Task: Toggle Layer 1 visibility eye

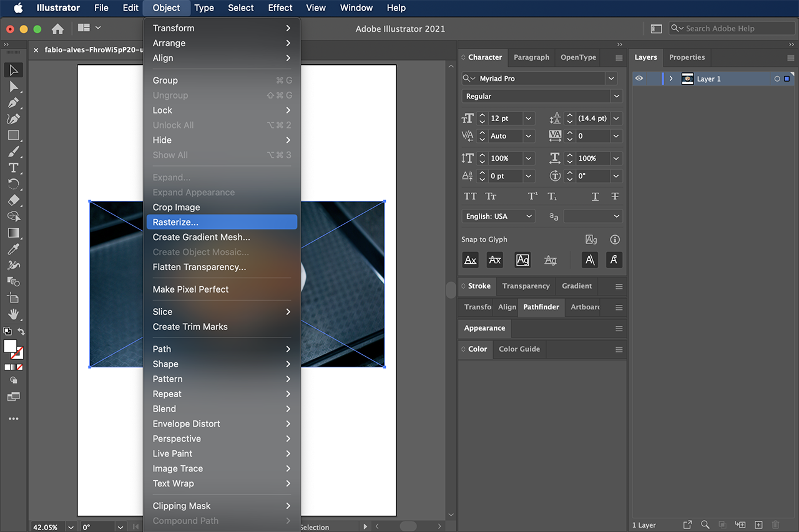Action: [639, 79]
